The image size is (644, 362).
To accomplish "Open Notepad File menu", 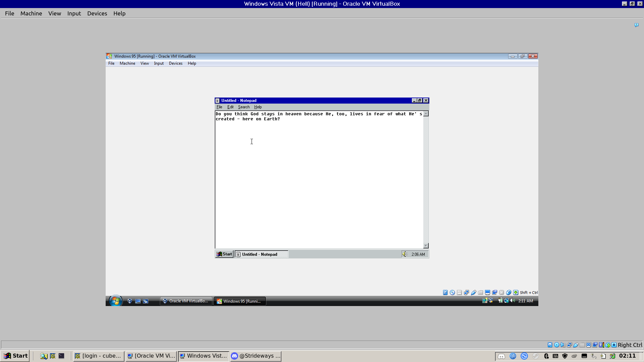I will click(219, 107).
